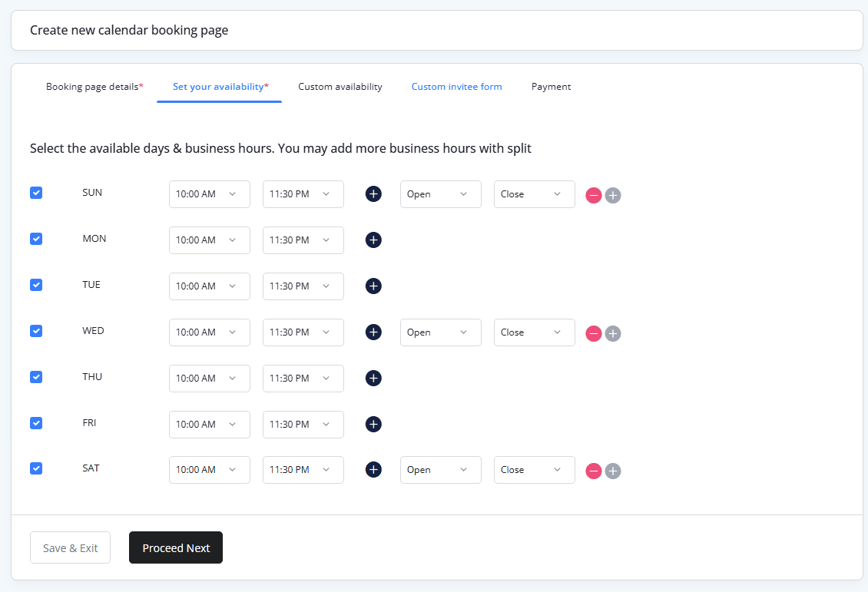Uncheck the SUN availability checkbox
The width and height of the screenshot is (868, 592).
36,193
